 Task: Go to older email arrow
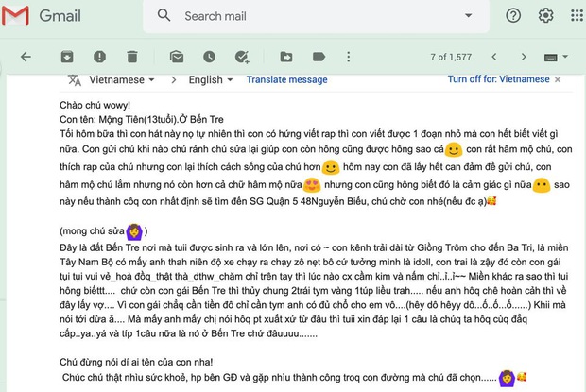[x=524, y=57]
